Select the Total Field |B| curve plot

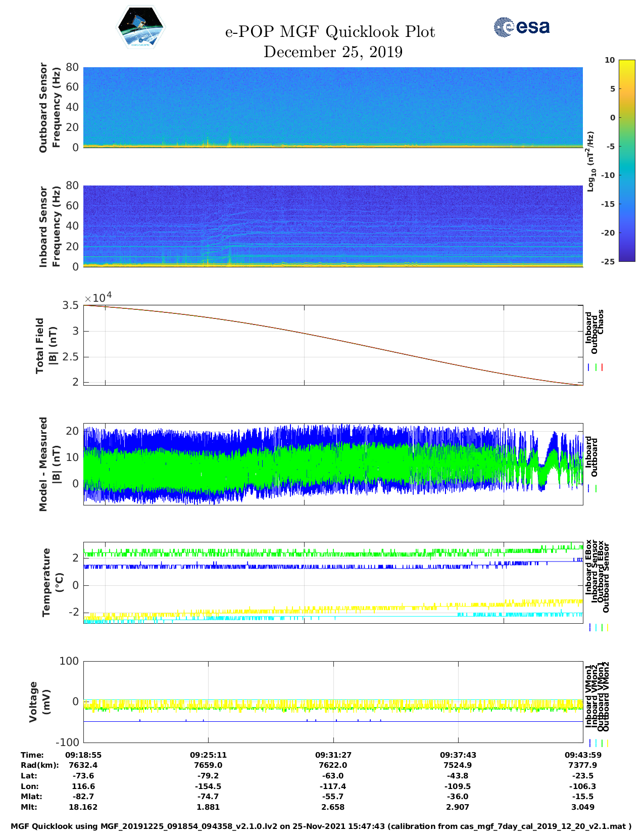click(333, 345)
